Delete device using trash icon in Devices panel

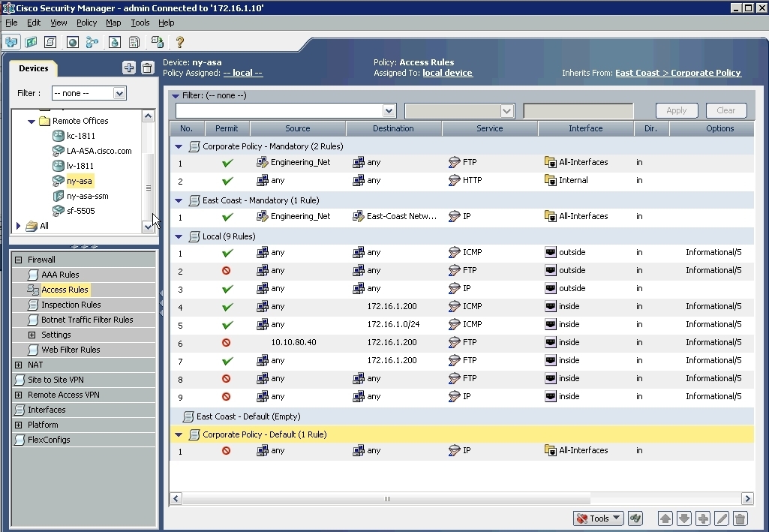pos(147,68)
